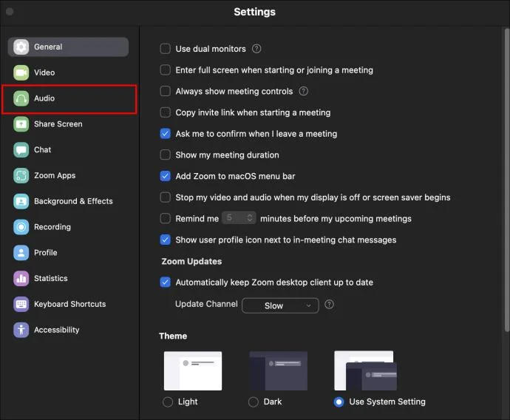510x420 pixels.
Task: Click the Statistics bar chart icon
Action: pos(21,278)
